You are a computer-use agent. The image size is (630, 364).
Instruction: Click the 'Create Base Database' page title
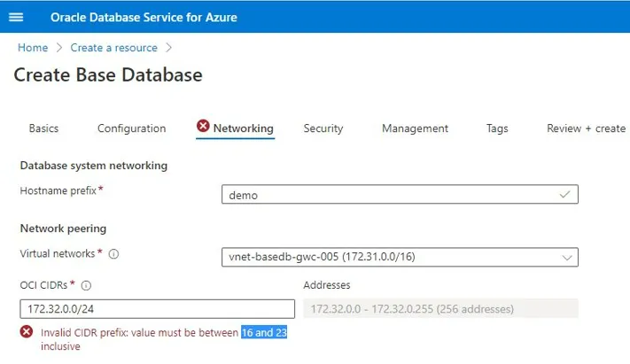(108, 74)
